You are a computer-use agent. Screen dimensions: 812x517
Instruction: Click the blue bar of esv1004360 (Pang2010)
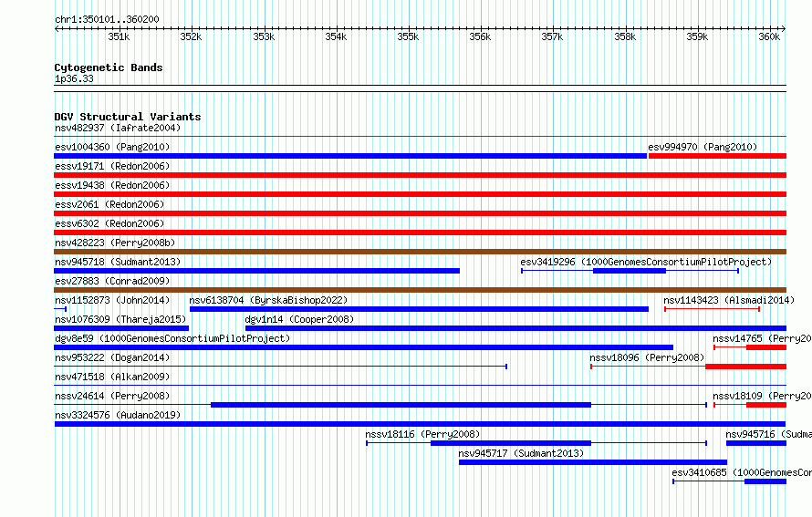pos(350,156)
